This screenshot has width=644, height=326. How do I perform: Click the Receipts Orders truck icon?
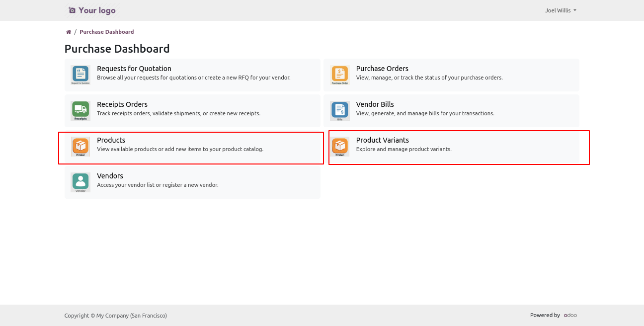(x=80, y=111)
